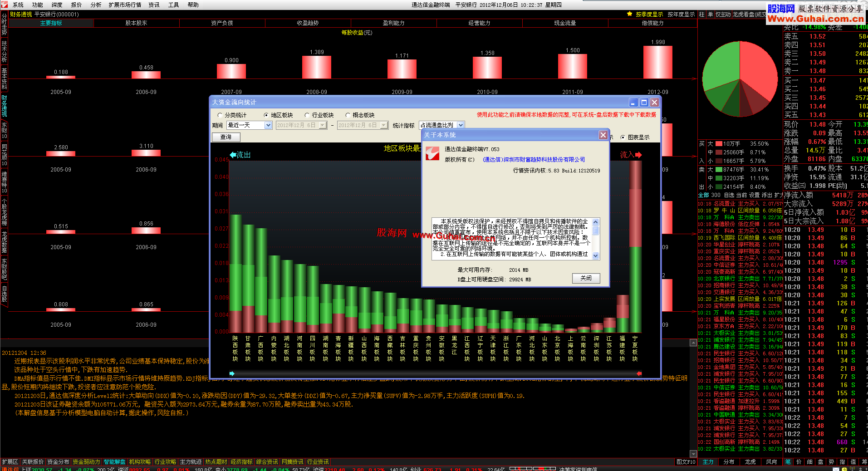The height and width of the screenshot is (471, 868).
Task: Open the 笔 tick view button
Action: tap(788, 462)
